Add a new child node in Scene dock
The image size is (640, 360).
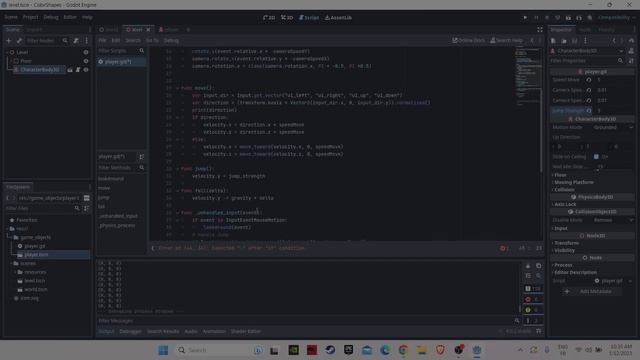click(x=9, y=41)
